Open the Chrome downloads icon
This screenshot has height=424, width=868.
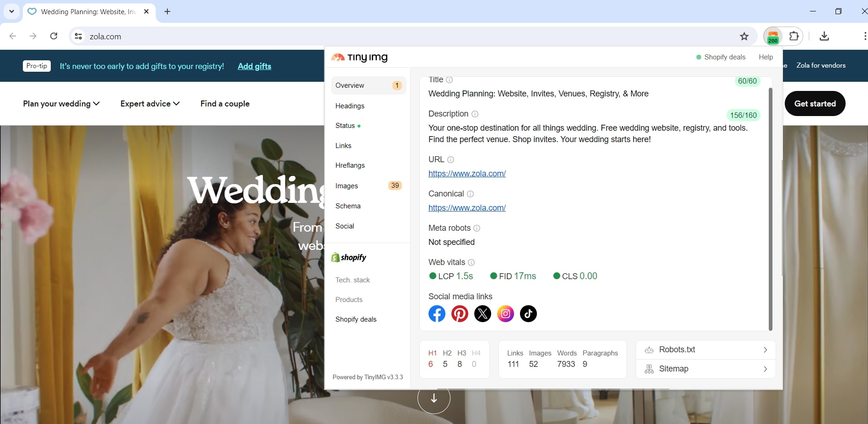(824, 36)
